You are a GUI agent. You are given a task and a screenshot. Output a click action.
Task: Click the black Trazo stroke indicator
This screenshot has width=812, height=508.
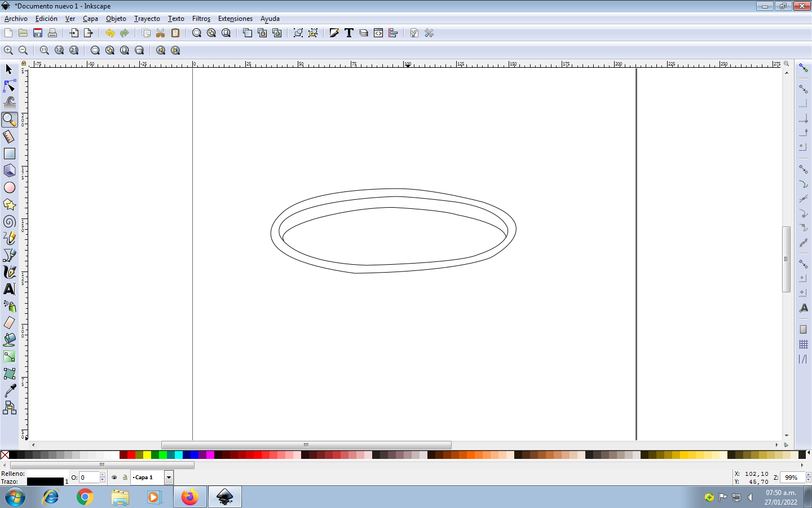[45, 481]
